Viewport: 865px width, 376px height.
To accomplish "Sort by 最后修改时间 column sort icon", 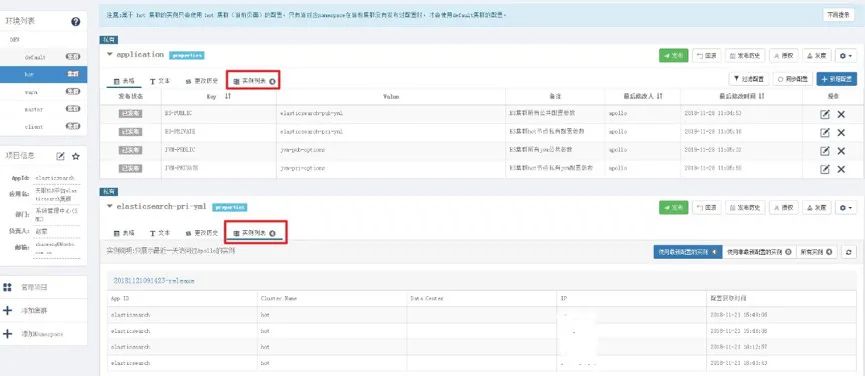I will tap(762, 96).
